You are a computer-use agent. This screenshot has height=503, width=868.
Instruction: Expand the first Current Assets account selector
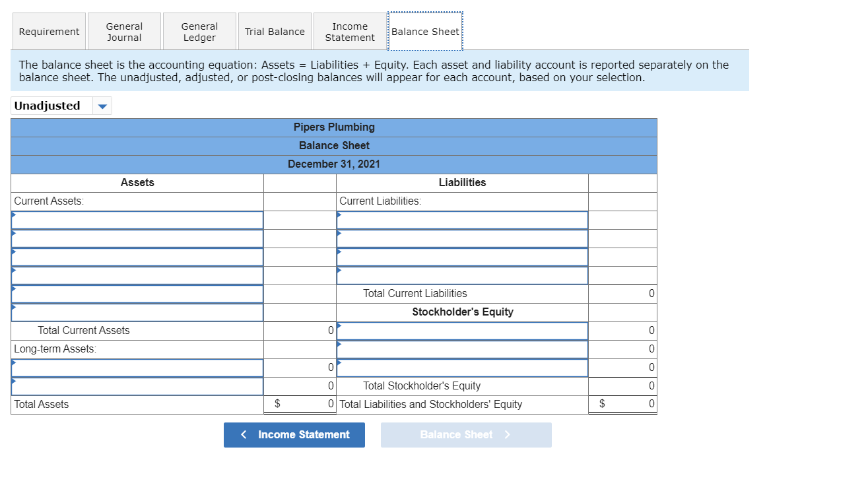pyautogui.click(x=137, y=219)
